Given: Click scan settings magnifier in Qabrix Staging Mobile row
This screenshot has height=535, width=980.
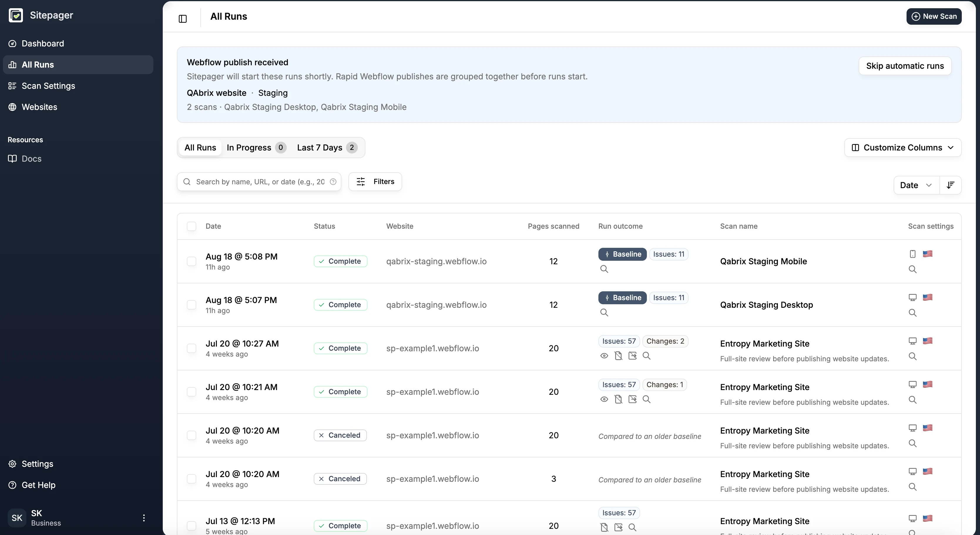Looking at the screenshot, I should click(912, 269).
